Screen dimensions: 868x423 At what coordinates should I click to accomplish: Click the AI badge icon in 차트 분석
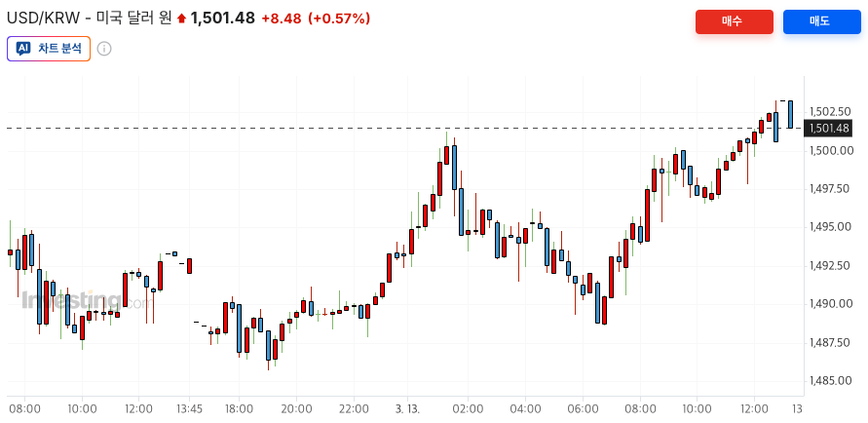tap(23, 49)
